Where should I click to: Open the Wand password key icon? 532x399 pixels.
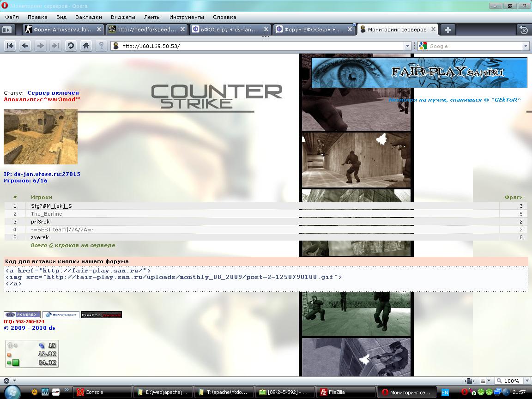pos(101,46)
